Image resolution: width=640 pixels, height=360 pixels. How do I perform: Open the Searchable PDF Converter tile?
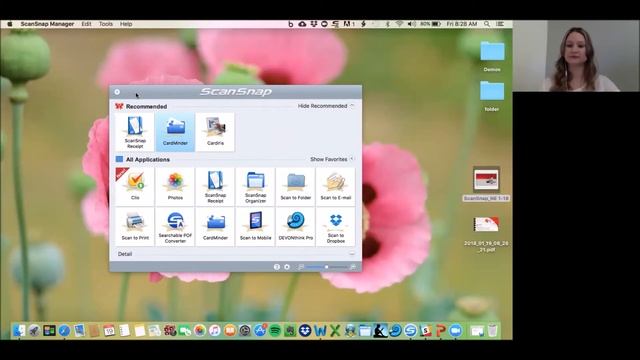click(x=175, y=227)
